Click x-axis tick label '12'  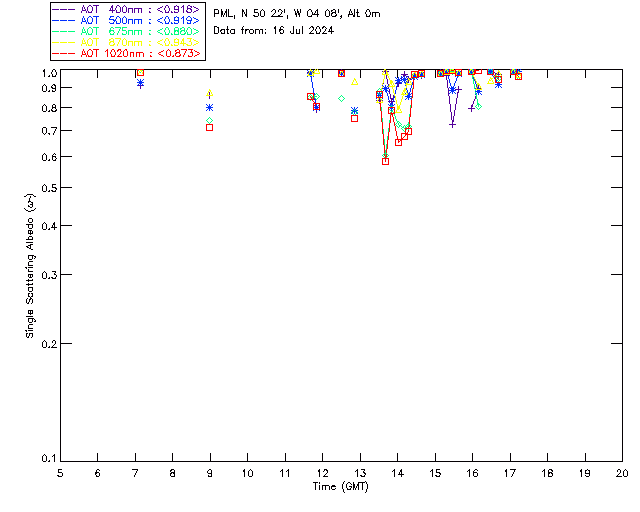pos(322,473)
